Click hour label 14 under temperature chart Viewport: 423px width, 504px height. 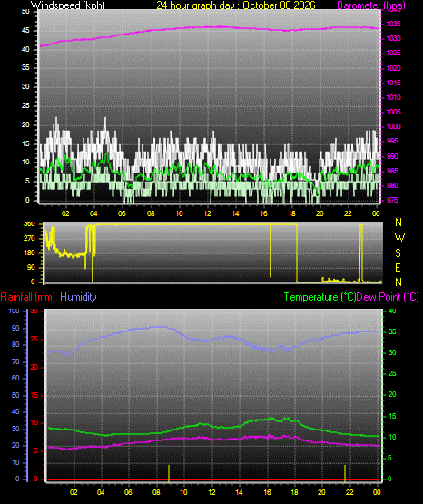pos(239,492)
